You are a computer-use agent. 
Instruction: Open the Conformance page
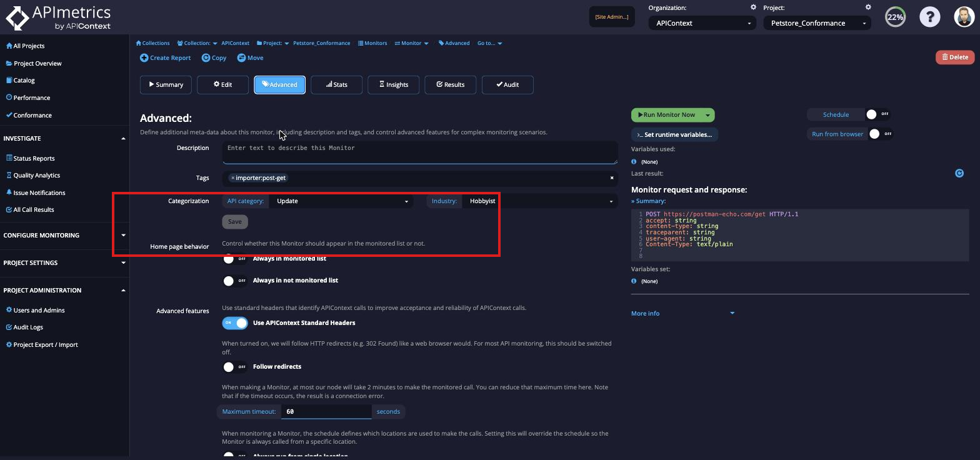(29, 115)
